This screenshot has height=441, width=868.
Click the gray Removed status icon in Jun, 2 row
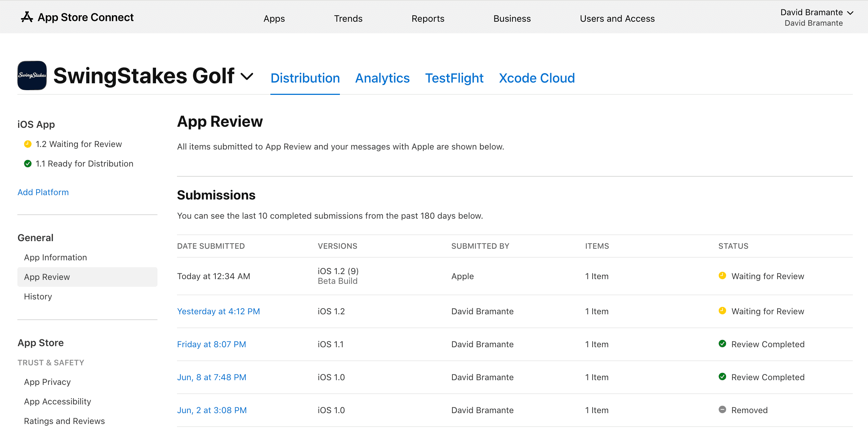click(x=722, y=410)
